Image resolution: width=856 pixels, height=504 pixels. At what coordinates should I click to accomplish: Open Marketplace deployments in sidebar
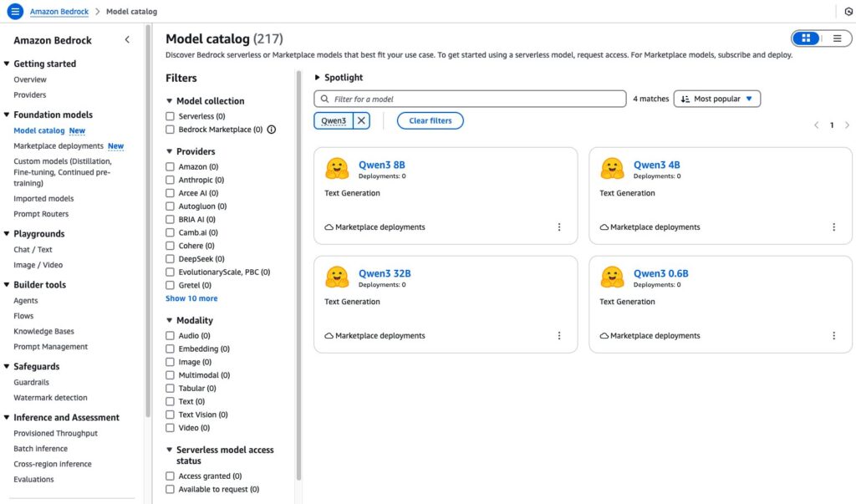click(59, 146)
